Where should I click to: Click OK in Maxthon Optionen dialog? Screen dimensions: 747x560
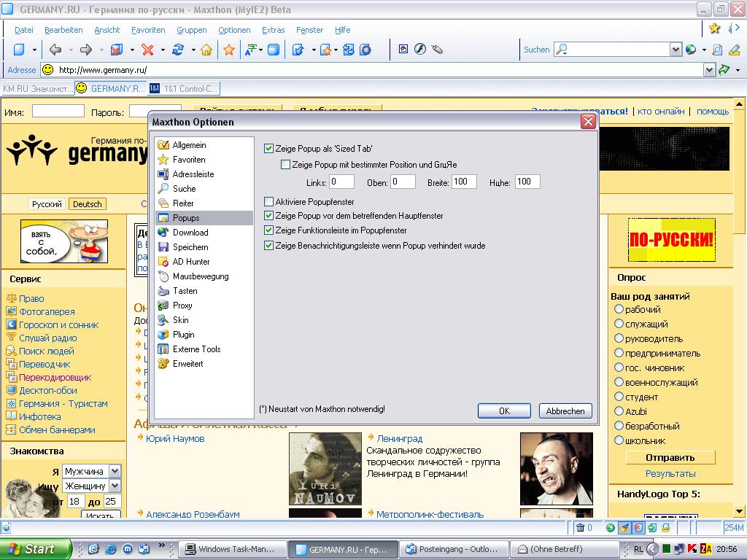tap(504, 411)
